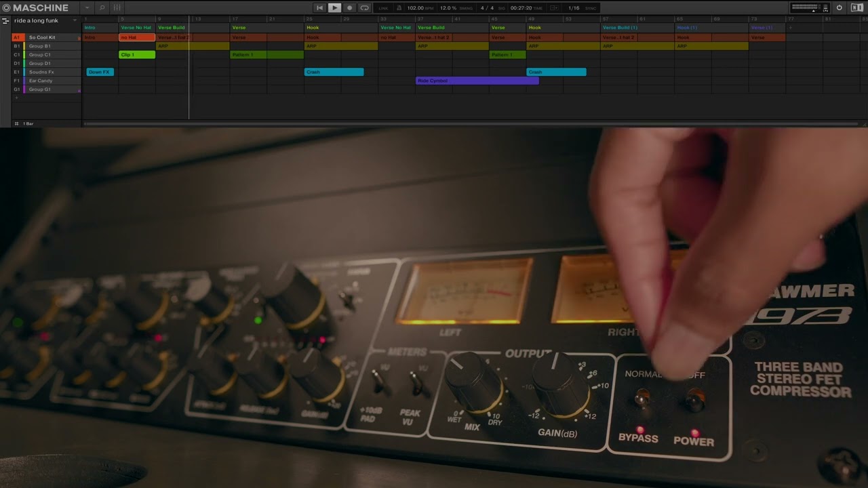
Task: Toggle the Loop button in the transport
Action: (x=365, y=7)
